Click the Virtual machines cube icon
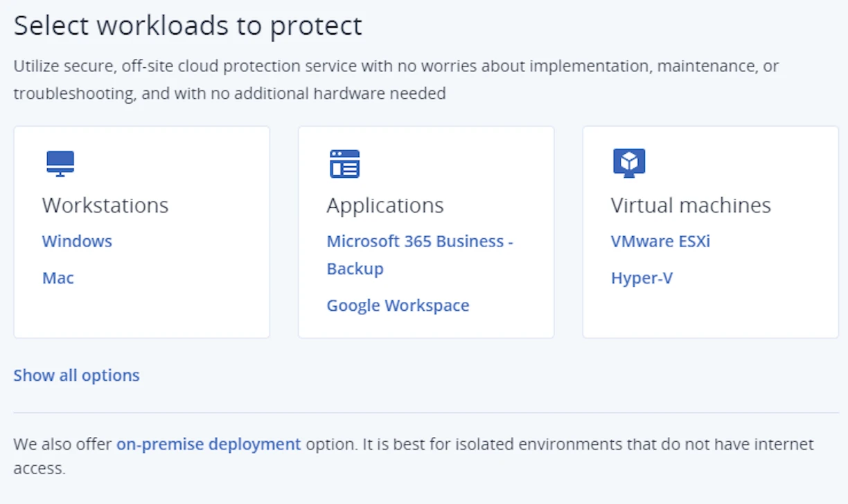This screenshot has height=504, width=848. click(x=629, y=163)
